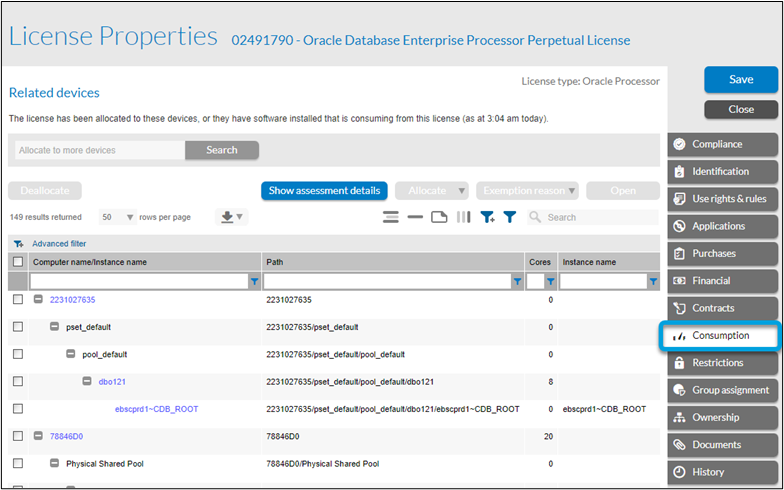This screenshot has height=490, width=784.
Task: Click the Computer name column filter icon
Action: (x=254, y=282)
